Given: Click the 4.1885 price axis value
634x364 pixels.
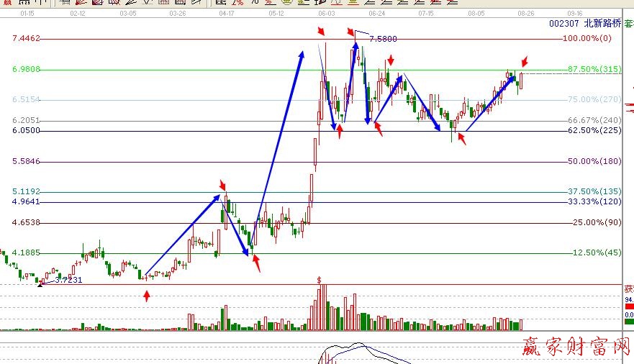Looking at the screenshot, I should pyautogui.click(x=27, y=252).
